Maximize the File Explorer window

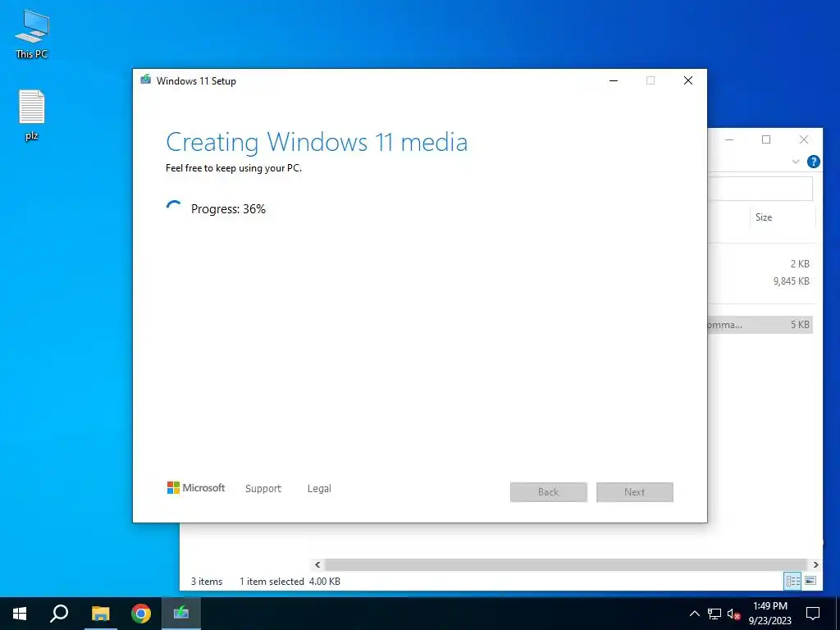(x=766, y=139)
